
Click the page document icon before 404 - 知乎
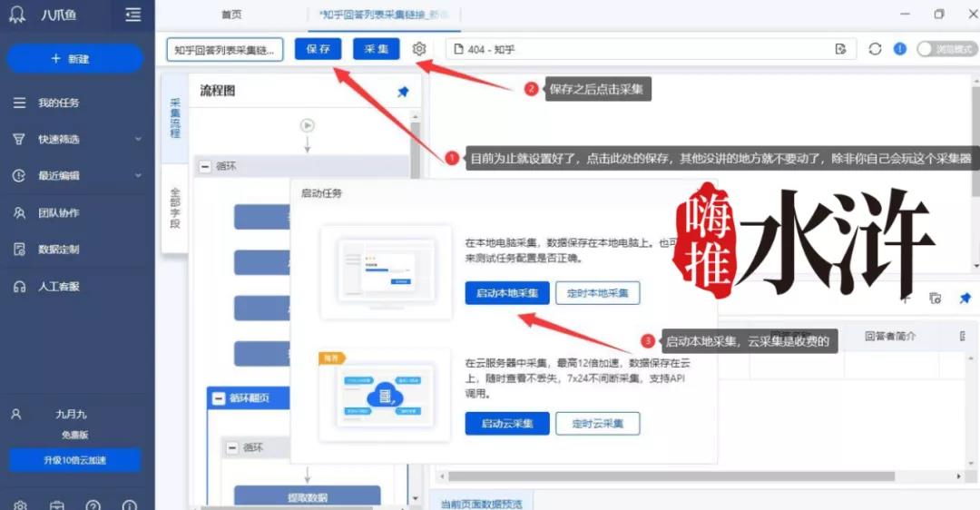tap(459, 49)
